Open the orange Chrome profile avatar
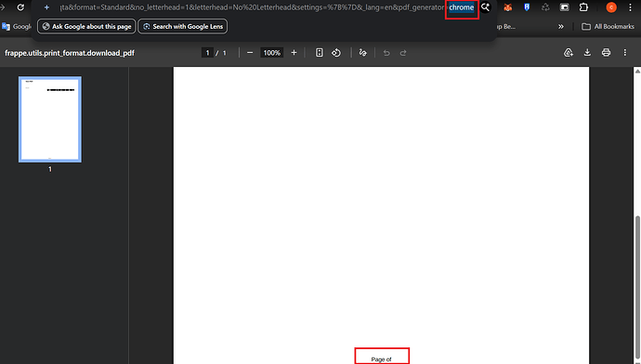641x364 pixels. [611, 7]
